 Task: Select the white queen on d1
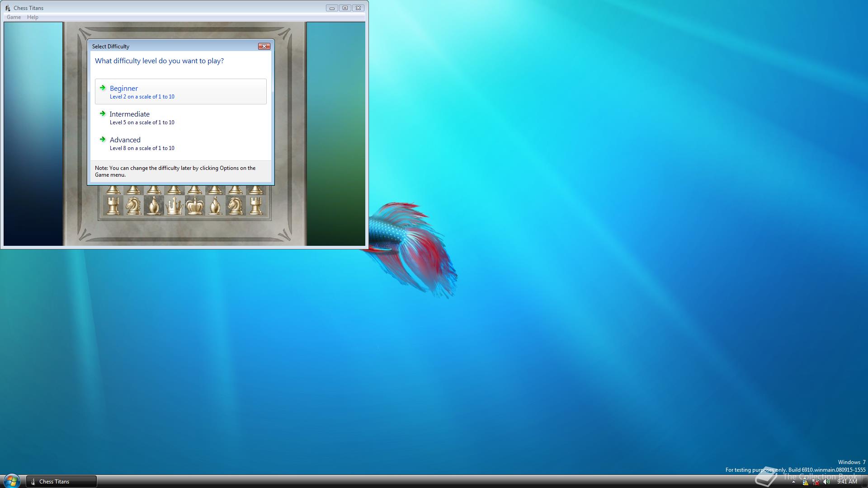click(174, 206)
